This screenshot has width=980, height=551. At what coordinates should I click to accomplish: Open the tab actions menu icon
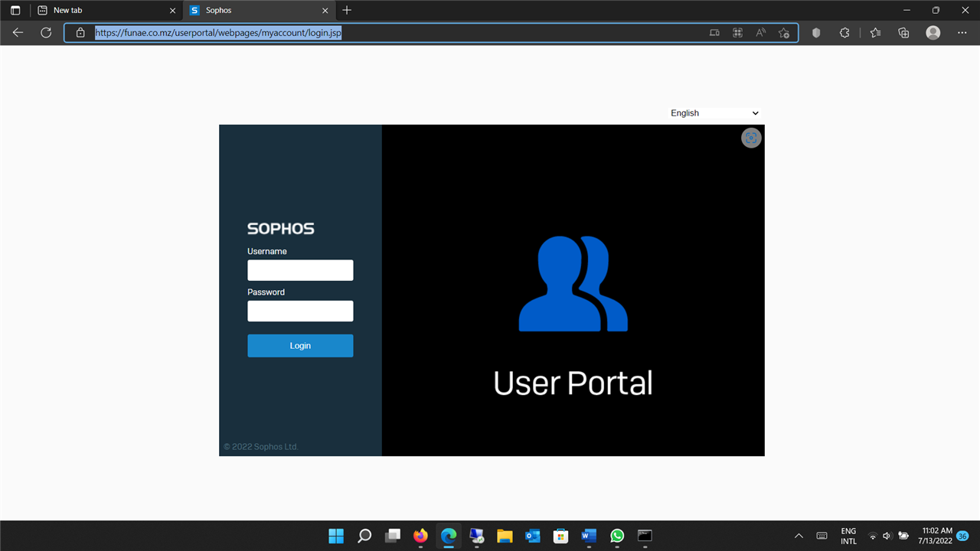tap(15, 11)
